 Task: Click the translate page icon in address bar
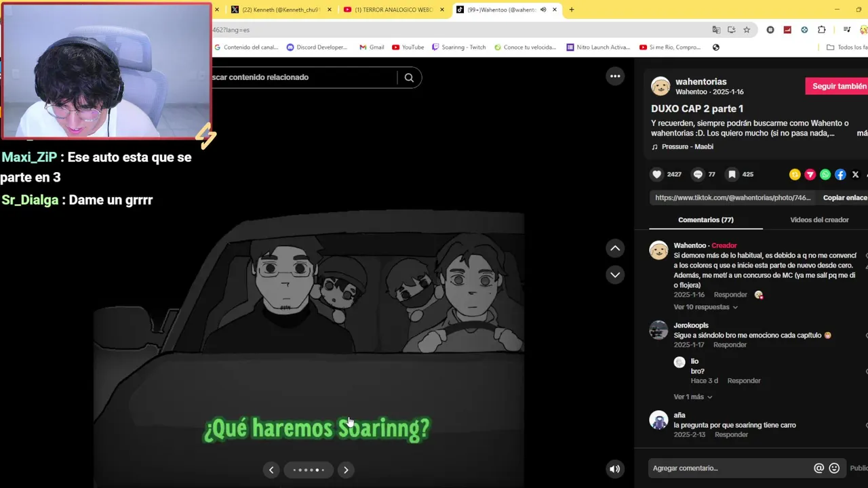click(x=716, y=30)
